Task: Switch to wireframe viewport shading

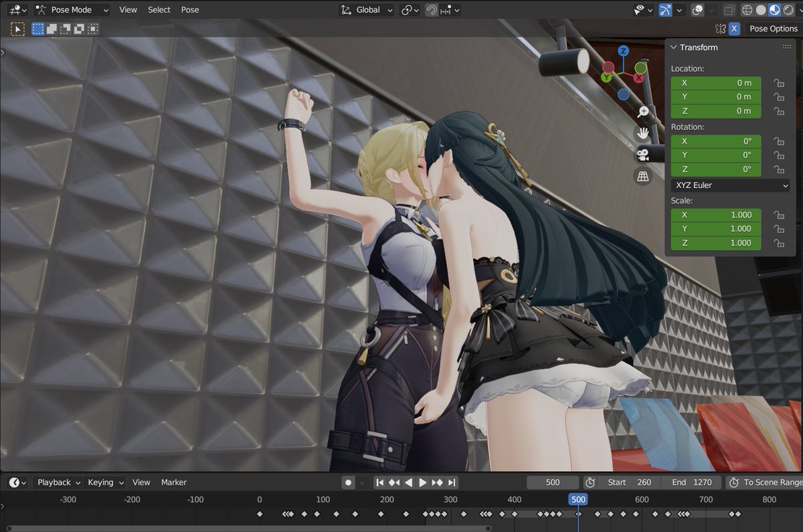Action: point(747,10)
